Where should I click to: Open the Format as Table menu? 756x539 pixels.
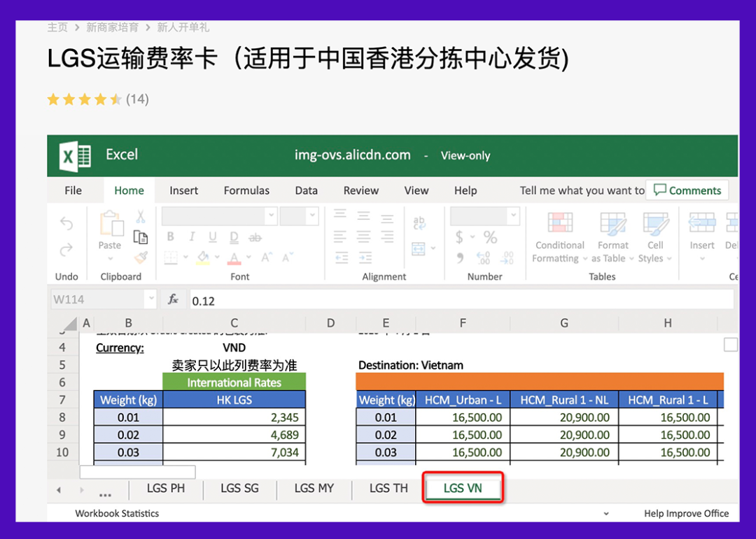[x=612, y=238]
